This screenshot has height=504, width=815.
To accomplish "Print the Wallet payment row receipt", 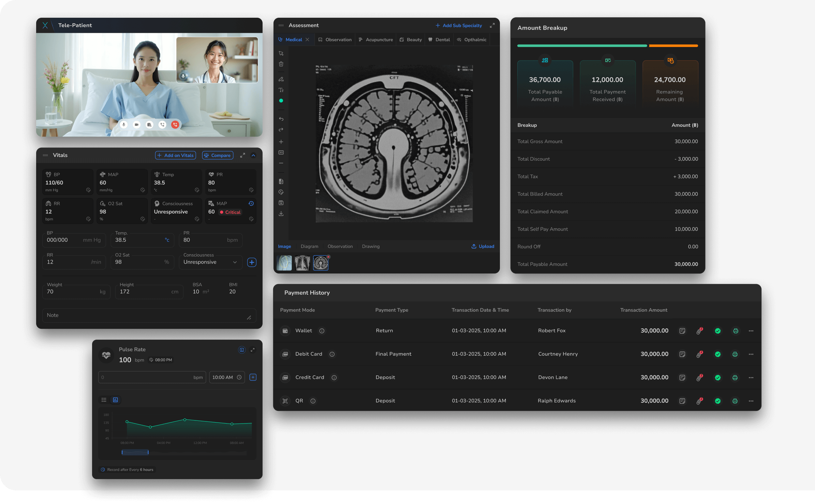I will [x=736, y=331].
